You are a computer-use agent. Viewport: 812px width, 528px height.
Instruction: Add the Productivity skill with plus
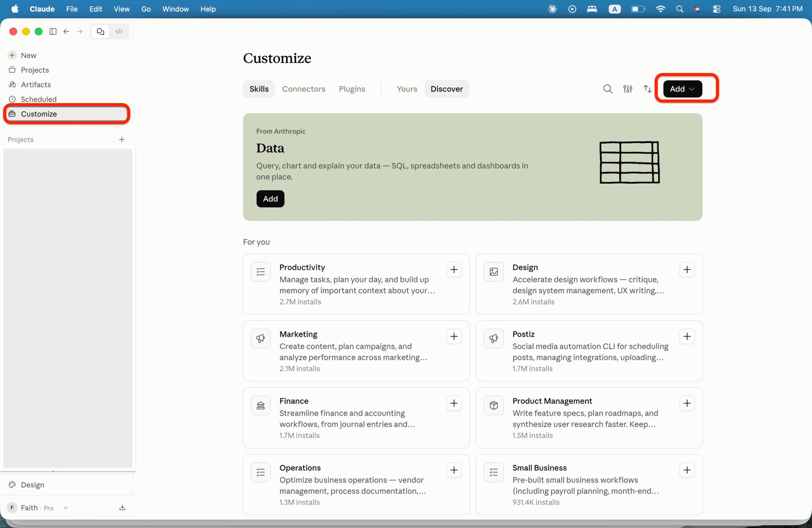coord(454,270)
